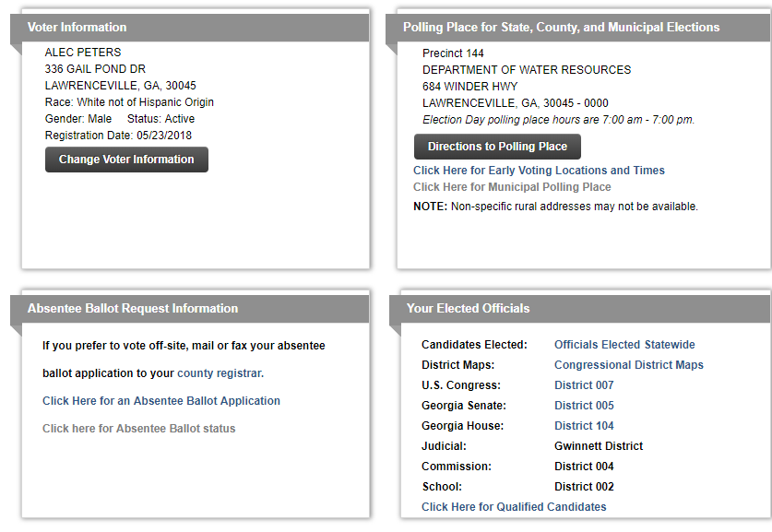The width and height of the screenshot is (772, 532).
Task: Open the county registrar link
Action: 220,373
